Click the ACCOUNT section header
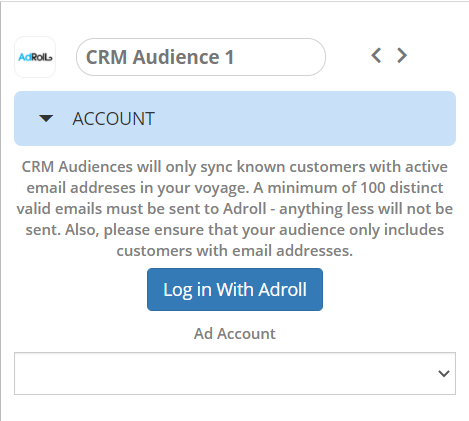 click(235, 118)
